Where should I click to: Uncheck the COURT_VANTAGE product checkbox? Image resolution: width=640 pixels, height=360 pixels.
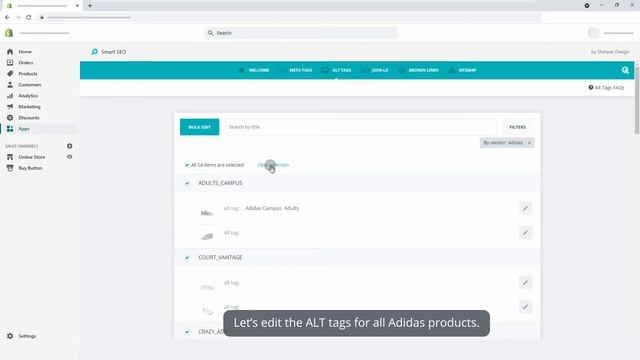[187, 258]
